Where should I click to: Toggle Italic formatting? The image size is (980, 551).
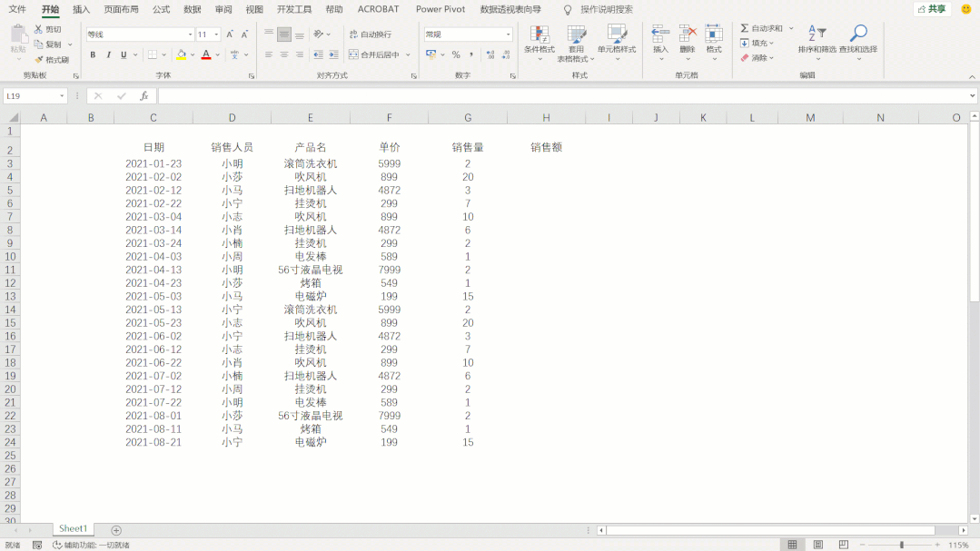(x=108, y=55)
